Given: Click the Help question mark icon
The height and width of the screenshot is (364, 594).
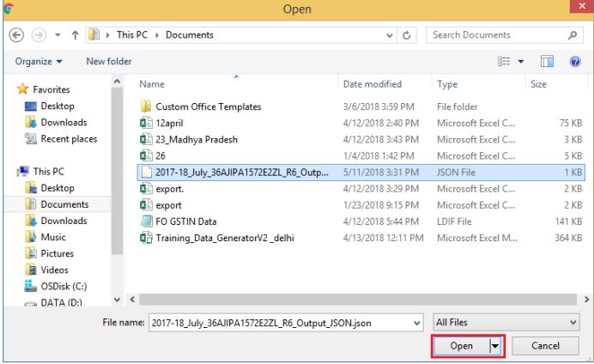Looking at the screenshot, I should 576,59.
